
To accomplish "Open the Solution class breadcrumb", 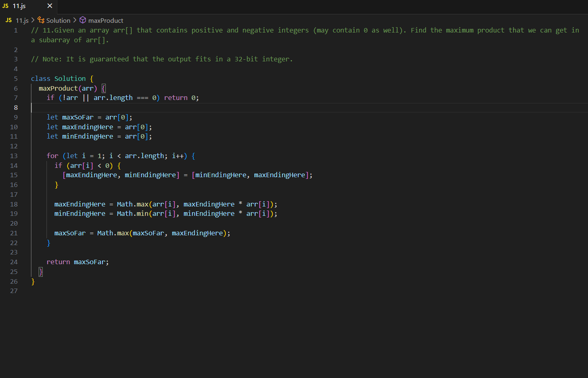I will tap(58, 21).
